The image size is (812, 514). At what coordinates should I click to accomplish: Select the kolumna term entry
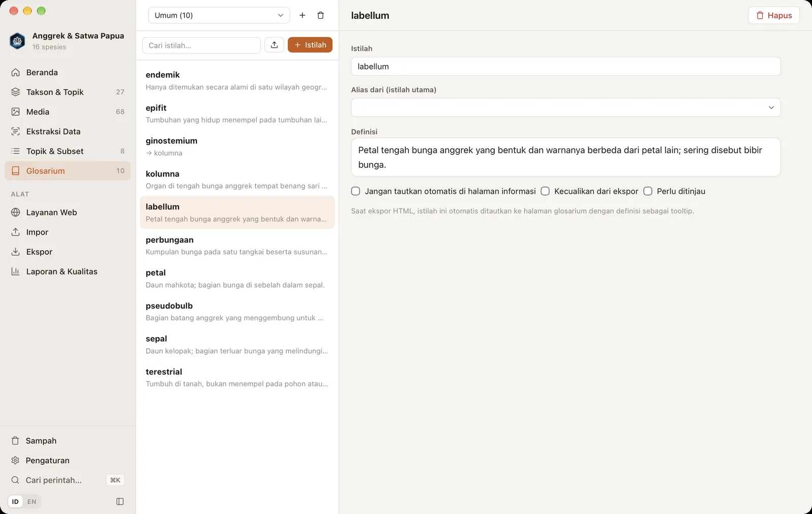click(x=237, y=180)
